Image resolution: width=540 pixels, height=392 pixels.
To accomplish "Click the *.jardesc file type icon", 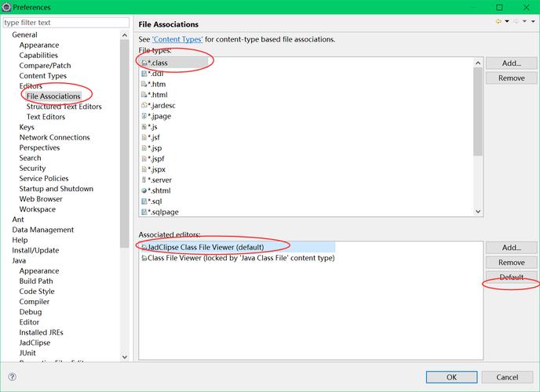I will pyautogui.click(x=144, y=106).
